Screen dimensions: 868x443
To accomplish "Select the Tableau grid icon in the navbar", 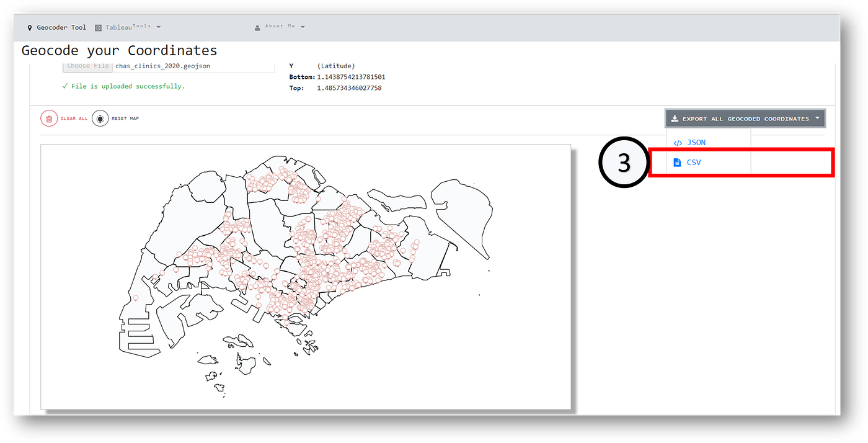I will click(x=97, y=27).
